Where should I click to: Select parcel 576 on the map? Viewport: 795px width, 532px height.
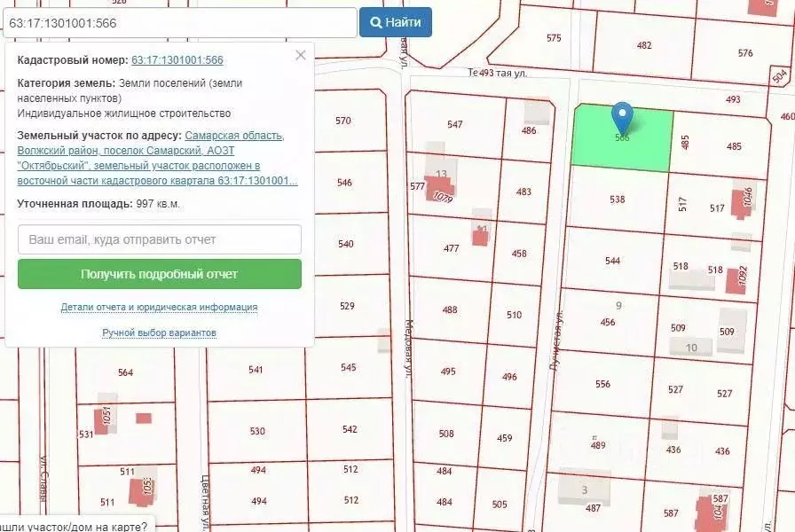(x=745, y=53)
